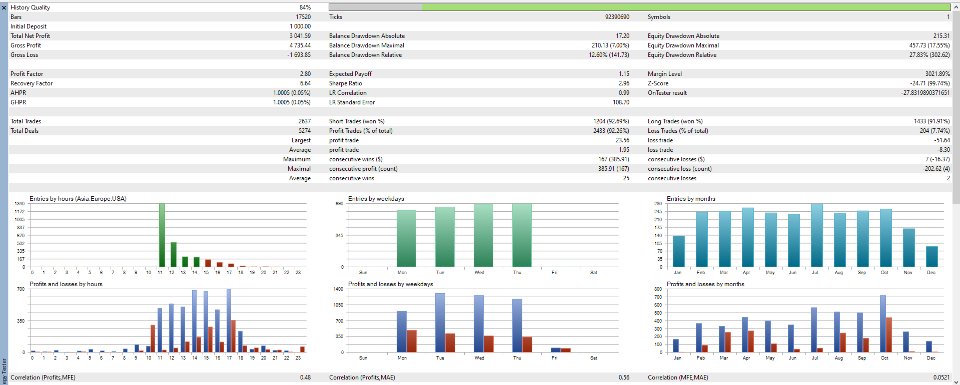Click the Gross Profit value 4 735.44
This screenshot has width=960, height=385.
(x=299, y=45)
